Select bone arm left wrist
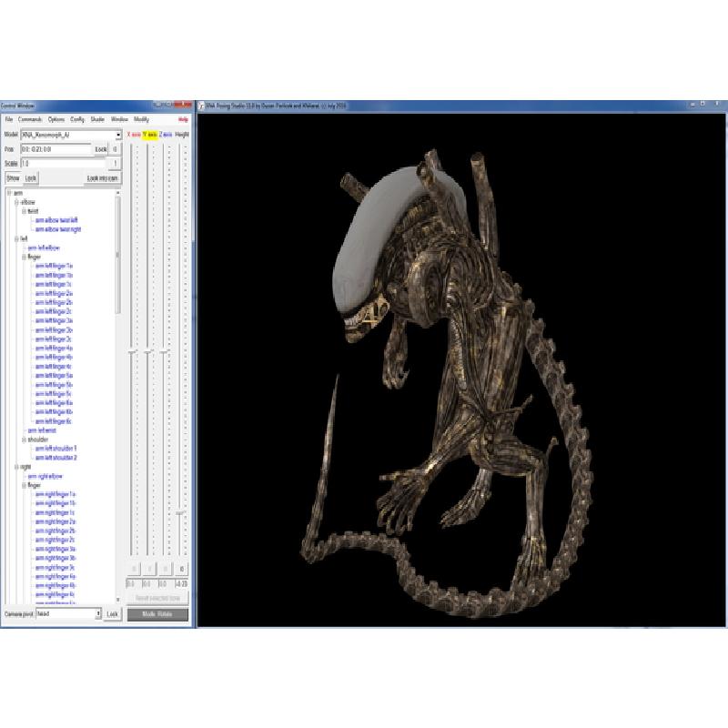This screenshot has height=728, width=728. coord(42,430)
